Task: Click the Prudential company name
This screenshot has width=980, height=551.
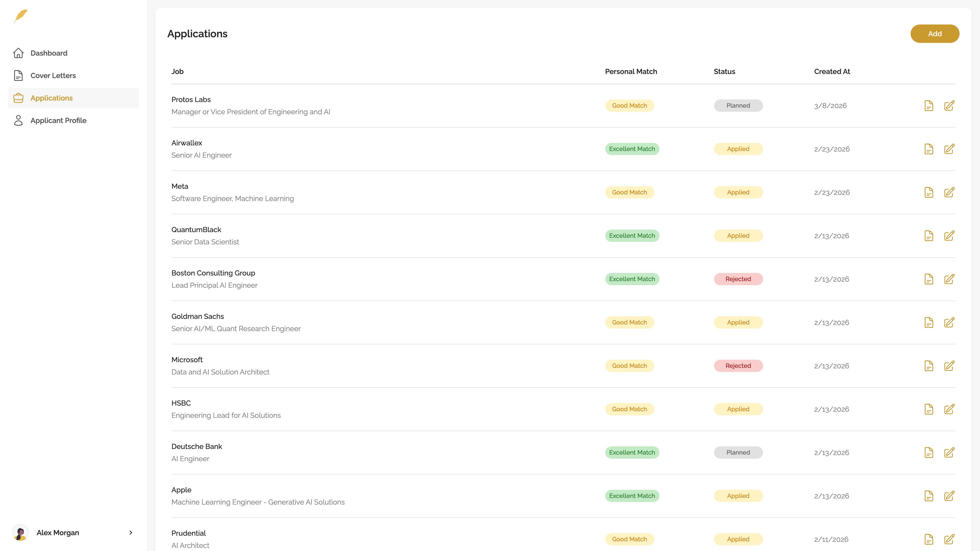Action: tap(188, 533)
